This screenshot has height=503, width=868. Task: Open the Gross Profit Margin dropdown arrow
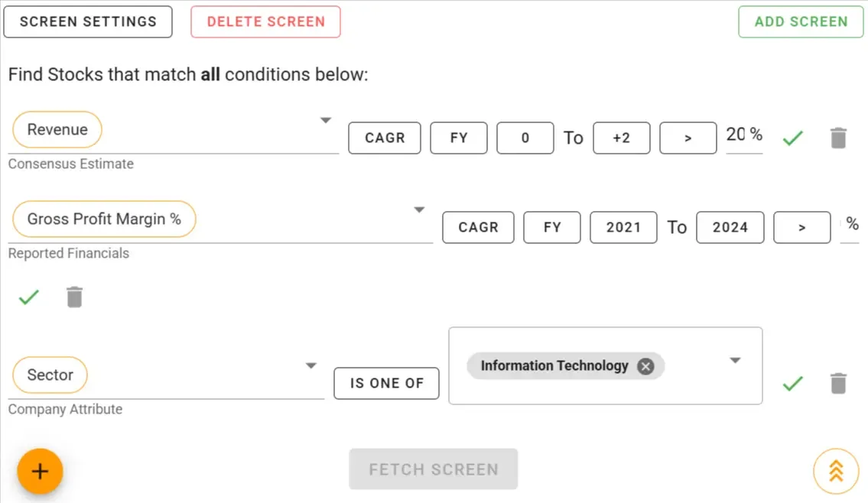point(419,209)
